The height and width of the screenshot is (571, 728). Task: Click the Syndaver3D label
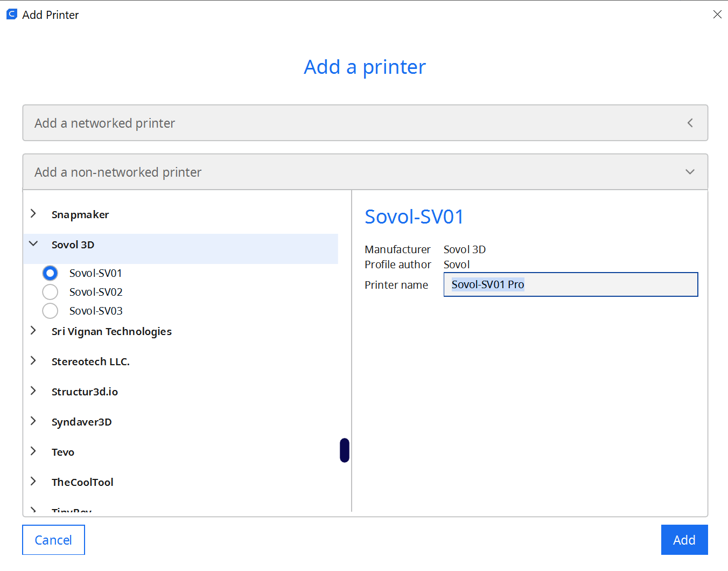click(82, 422)
